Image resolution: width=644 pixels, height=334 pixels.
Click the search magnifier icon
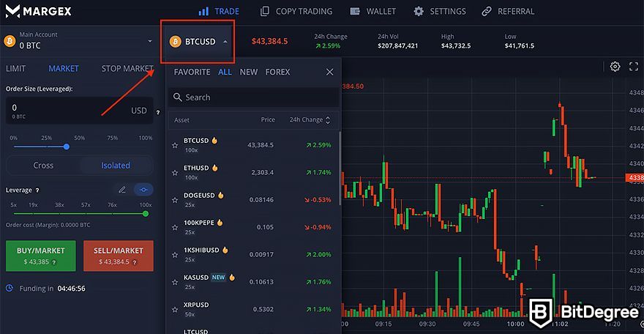point(177,97)
